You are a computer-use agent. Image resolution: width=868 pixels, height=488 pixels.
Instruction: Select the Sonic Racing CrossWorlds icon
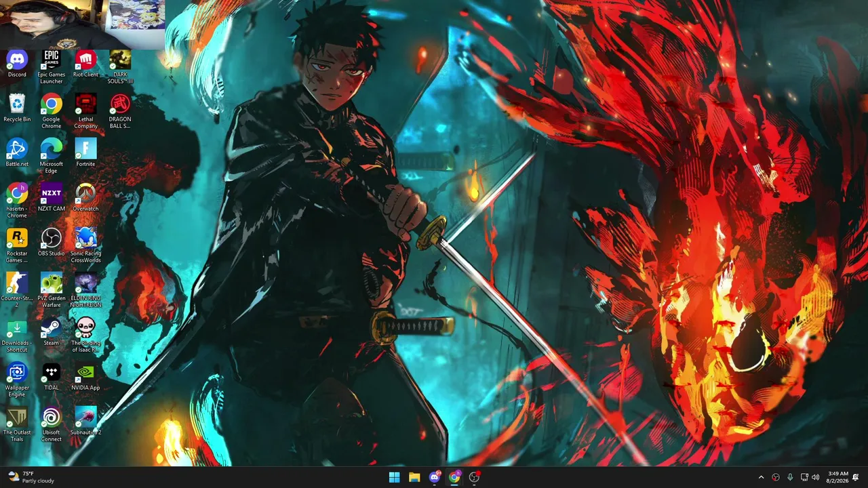[85, 246]
